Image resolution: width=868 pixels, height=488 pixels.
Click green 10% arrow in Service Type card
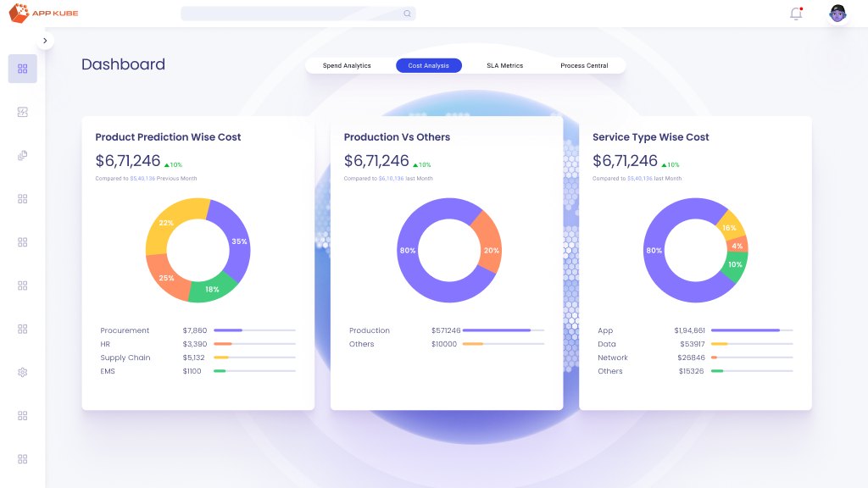pos(670,165)
